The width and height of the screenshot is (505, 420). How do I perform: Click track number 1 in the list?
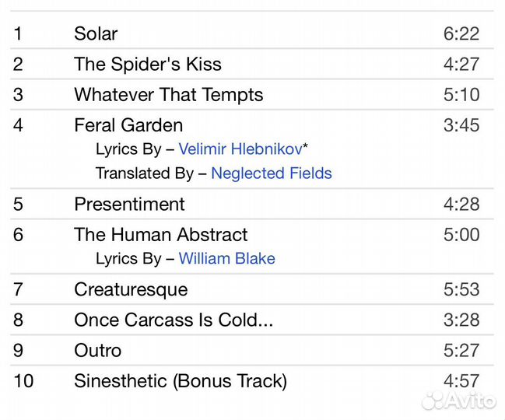[x=18, y=33]
